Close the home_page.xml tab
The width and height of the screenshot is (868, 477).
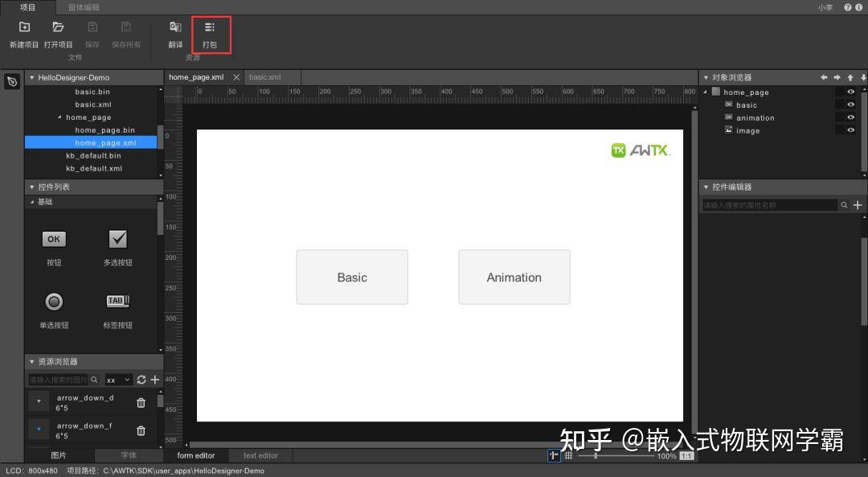(x=236, y=77)
